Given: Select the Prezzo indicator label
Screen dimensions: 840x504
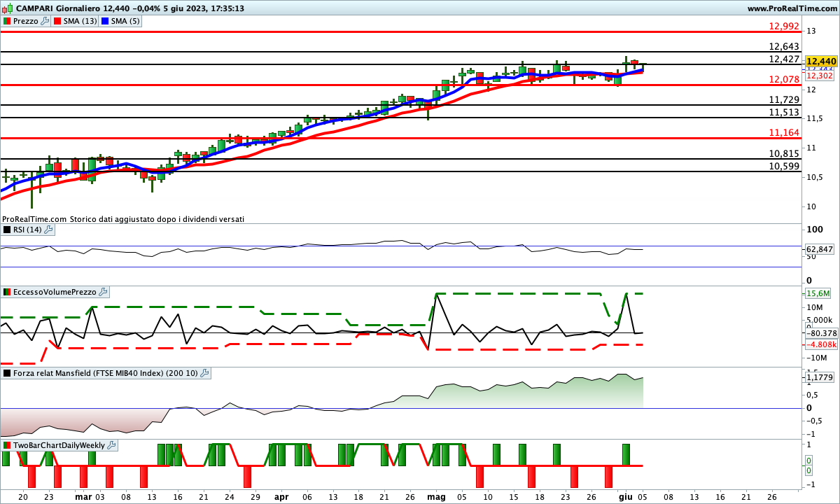Looking at the screenshot, I should (x=26, y=21).
